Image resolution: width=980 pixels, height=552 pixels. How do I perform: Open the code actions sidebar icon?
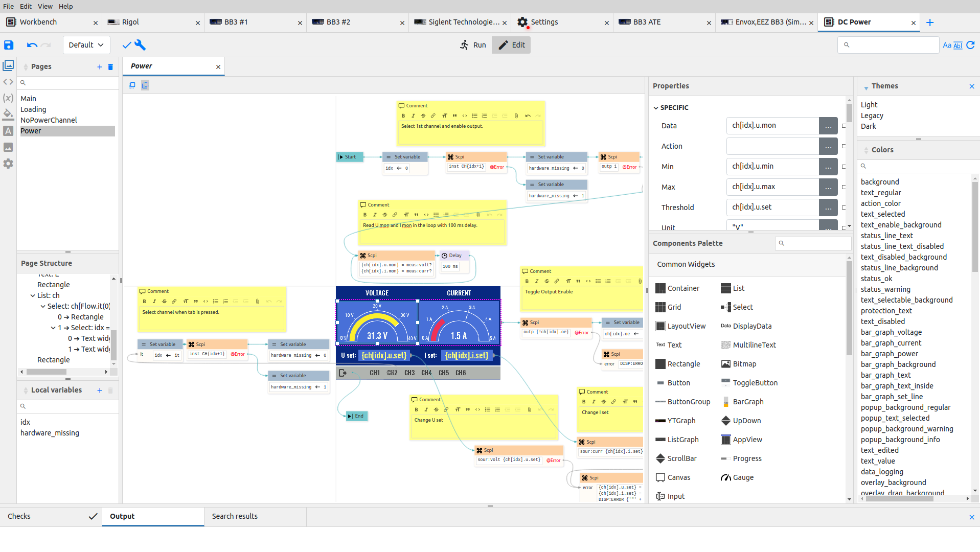coord(8,82)
